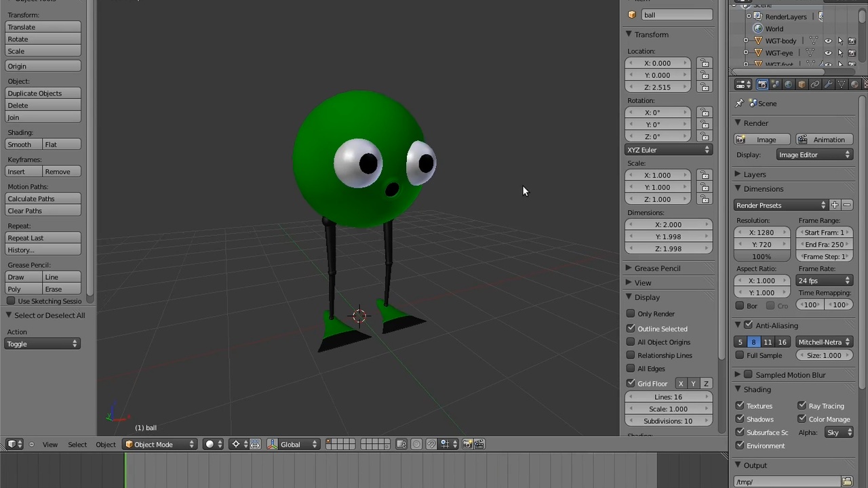
Task: Disable the Anti-Aliasing checkbox
Action: 748,325
